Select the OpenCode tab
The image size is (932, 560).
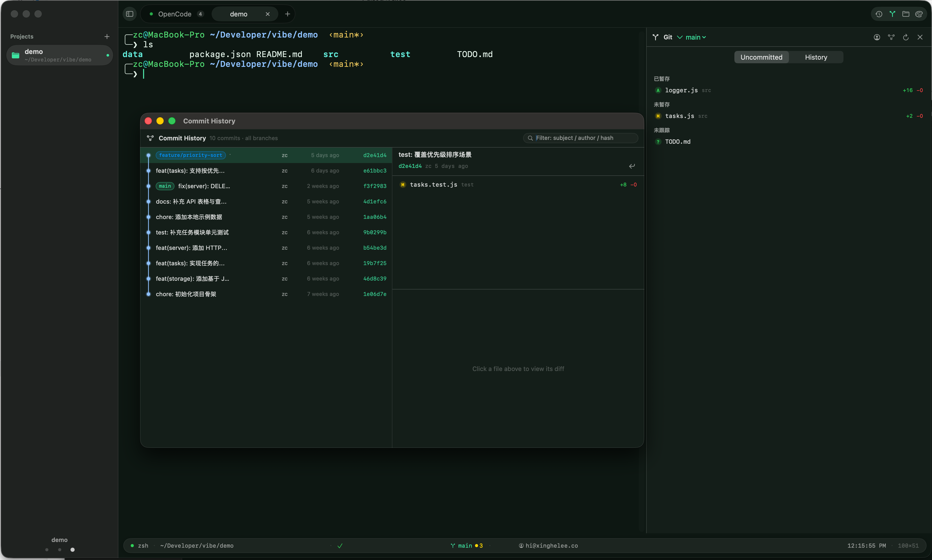[x=175, y=14]
